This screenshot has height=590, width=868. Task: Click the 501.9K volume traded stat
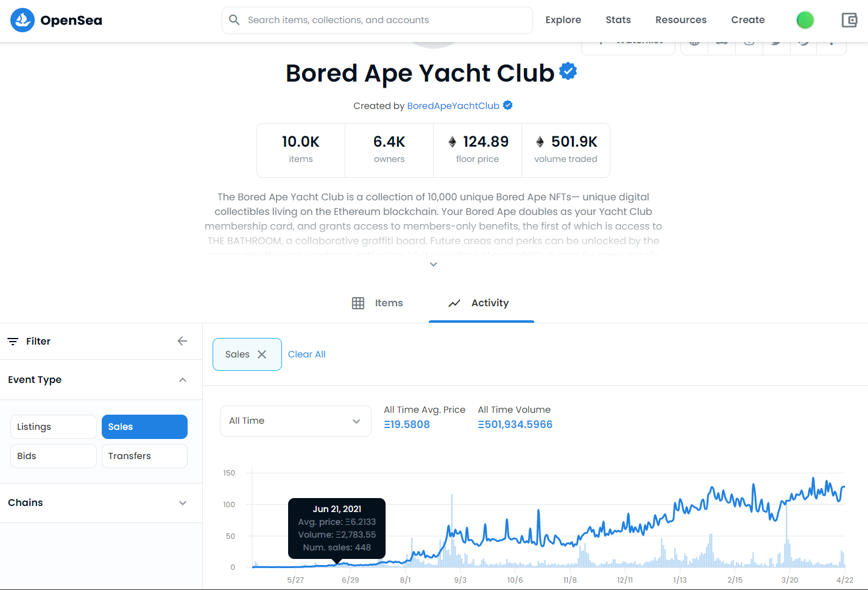click(x=566, y=150)
